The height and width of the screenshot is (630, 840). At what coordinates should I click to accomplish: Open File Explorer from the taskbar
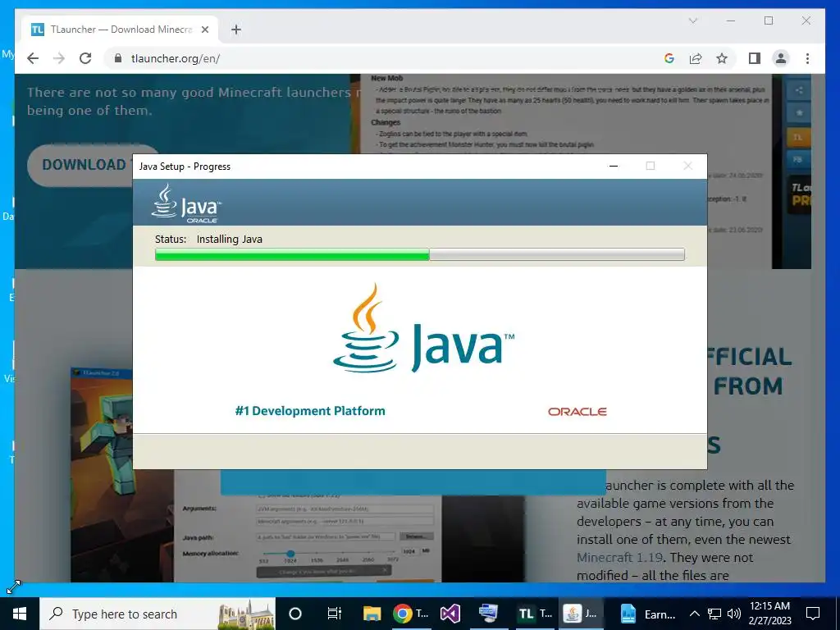(372, 614)
